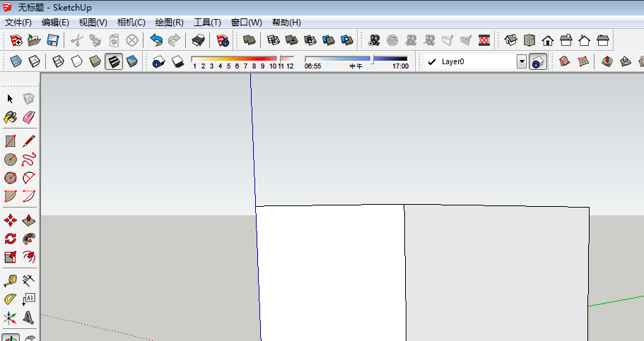Switch to Top view
This screenshot has width=644, height=341.
529,40
